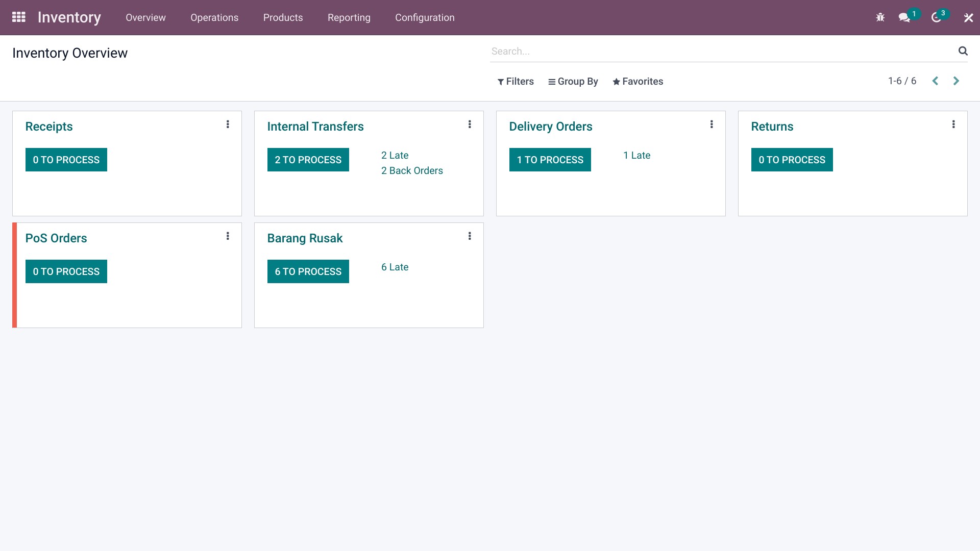Open Delivery Orders card options menu
The image size is (980, 551).
click(712, 124)
